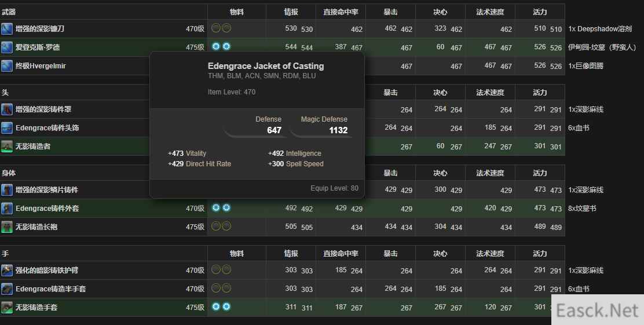Click the Edengrace Jacket of Casting tooltip title
644x325 pixels.
266,66
